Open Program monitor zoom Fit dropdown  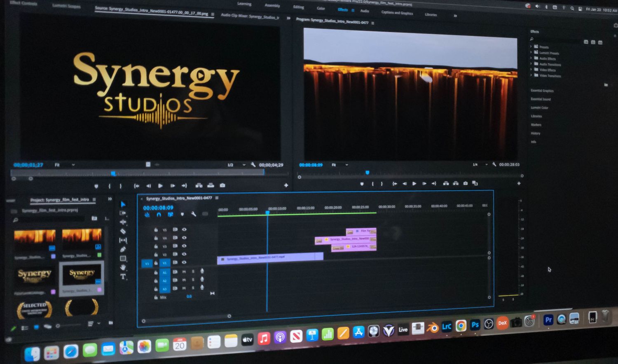[340, 165]
